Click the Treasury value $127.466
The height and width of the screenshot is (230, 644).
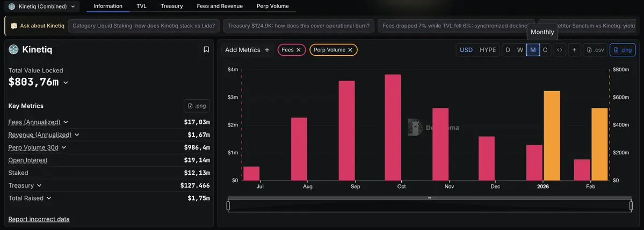click(x=195, y=186)
